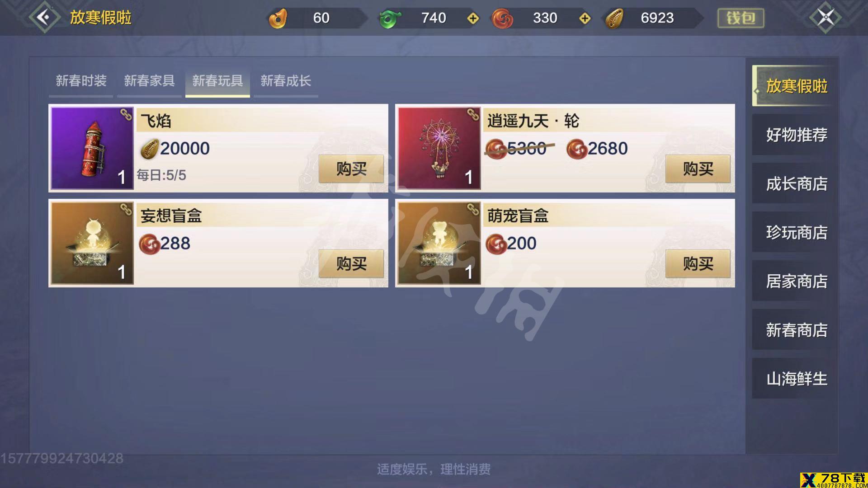
Task: Open the 钱包 wallet button
Action: pos(741,18)
